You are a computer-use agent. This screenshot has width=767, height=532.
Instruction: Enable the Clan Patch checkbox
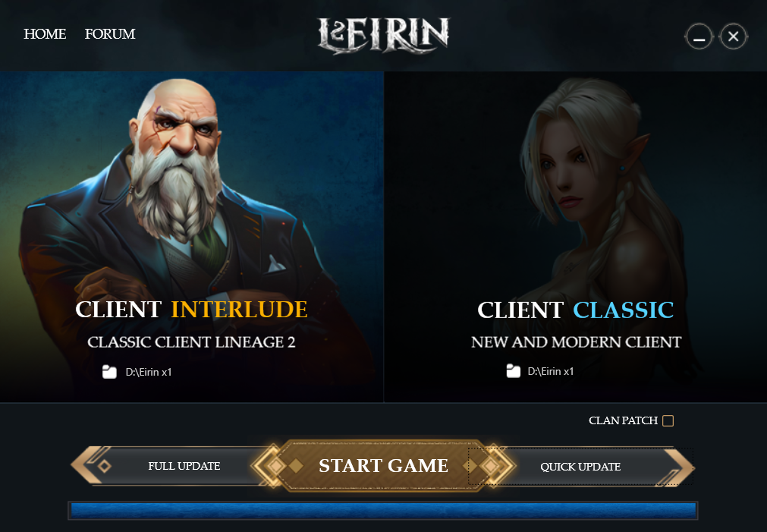coord(668,421)
